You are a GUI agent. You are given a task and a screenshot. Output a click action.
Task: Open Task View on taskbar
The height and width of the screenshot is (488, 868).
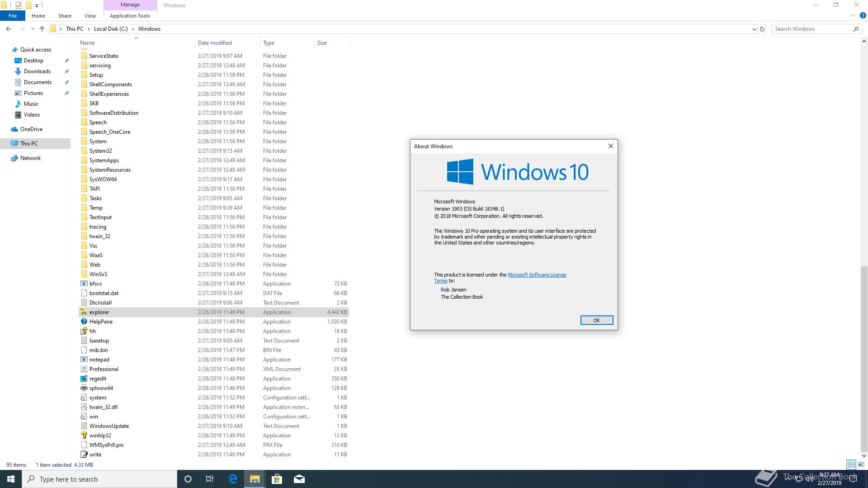pos(210,479)
